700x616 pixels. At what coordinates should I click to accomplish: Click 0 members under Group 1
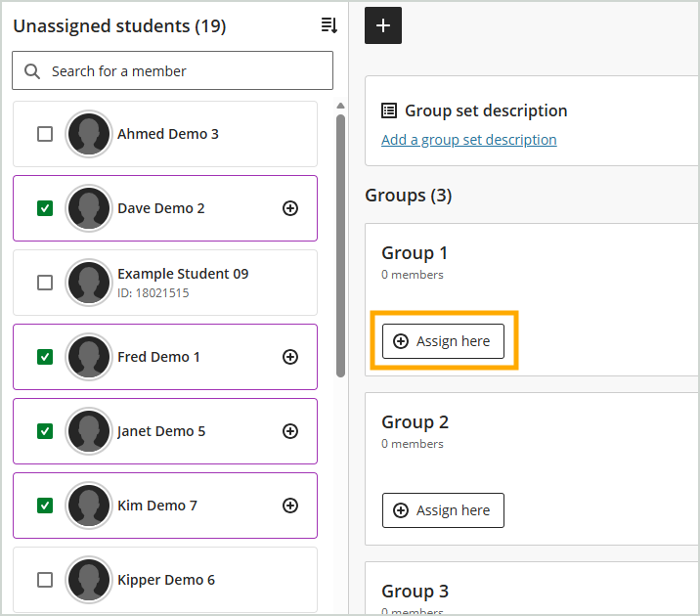point(412,275)
